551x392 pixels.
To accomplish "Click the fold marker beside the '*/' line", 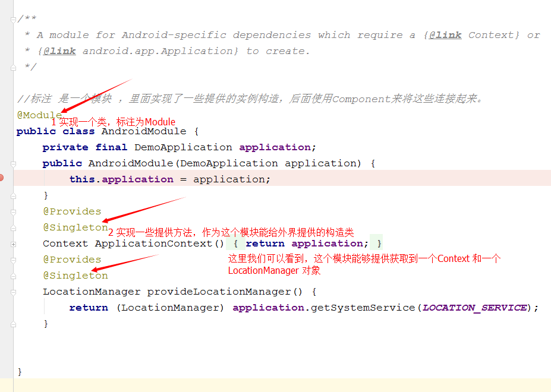I will 13,68.
